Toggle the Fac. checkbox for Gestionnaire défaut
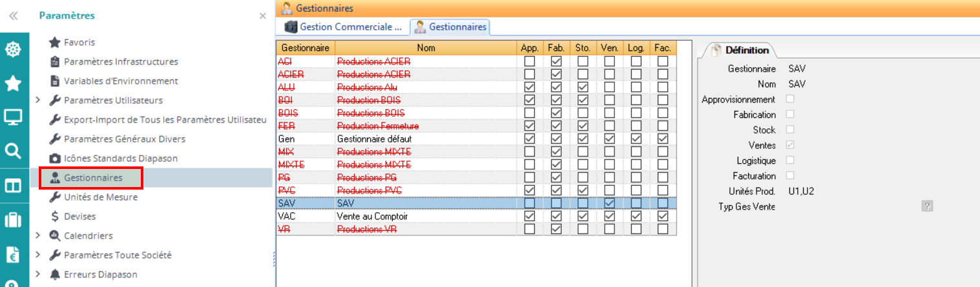The image size is (980, 287). click(x=662, y=139)
